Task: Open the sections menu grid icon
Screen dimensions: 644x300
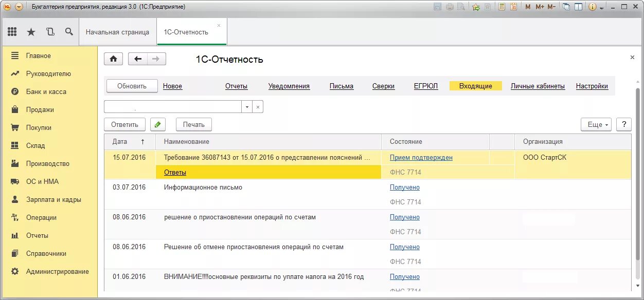Action: [x=12, y=32]
